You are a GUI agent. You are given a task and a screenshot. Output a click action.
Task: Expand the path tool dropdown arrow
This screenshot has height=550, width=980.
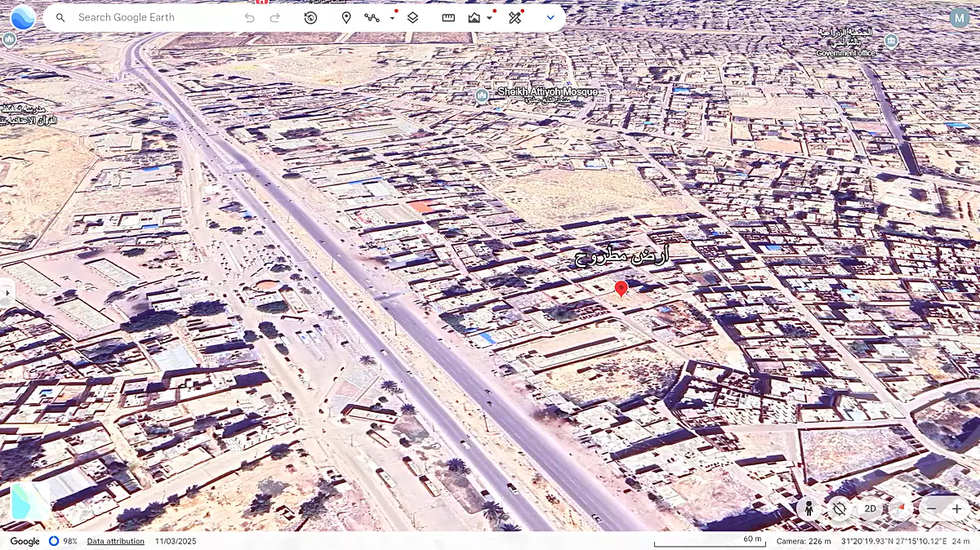tap(392, 17)
